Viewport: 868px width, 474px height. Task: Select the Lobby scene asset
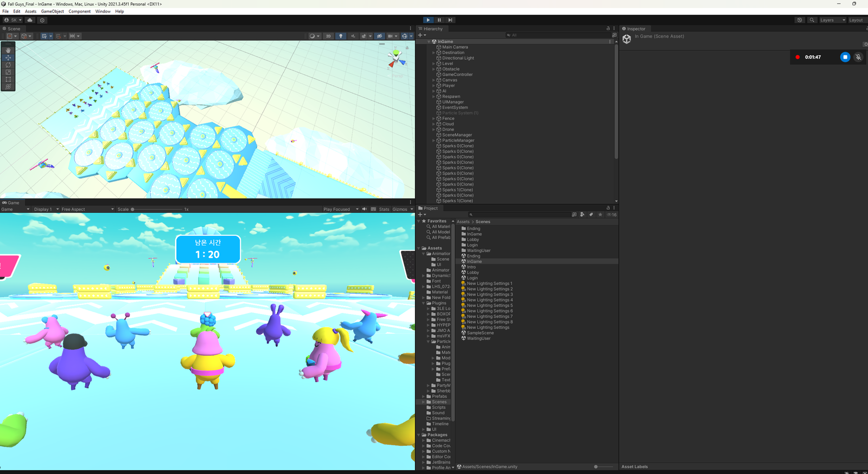pos(473,273)
